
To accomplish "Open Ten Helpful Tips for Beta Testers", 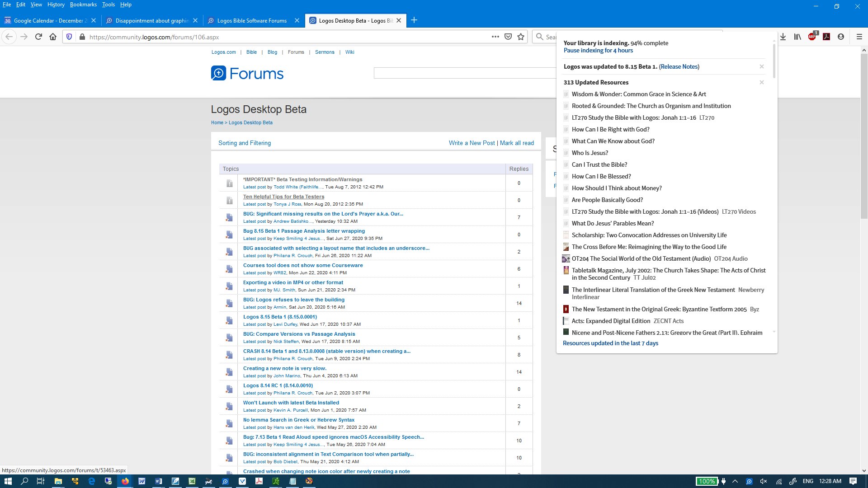I will pos(283,197).
